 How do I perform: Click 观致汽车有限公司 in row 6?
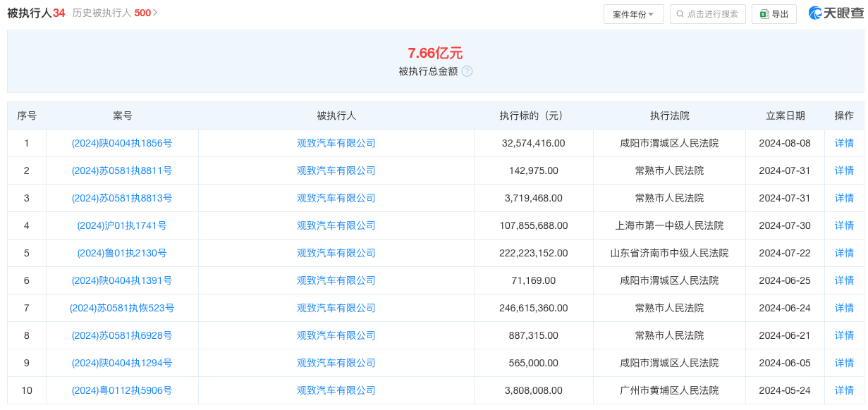click(336, 280)
